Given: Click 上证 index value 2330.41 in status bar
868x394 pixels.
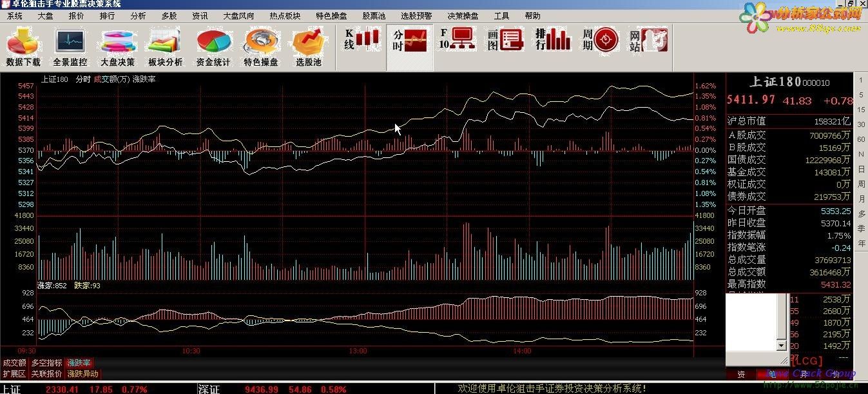Looking at the screenshot, I should (x=62, y=389).
